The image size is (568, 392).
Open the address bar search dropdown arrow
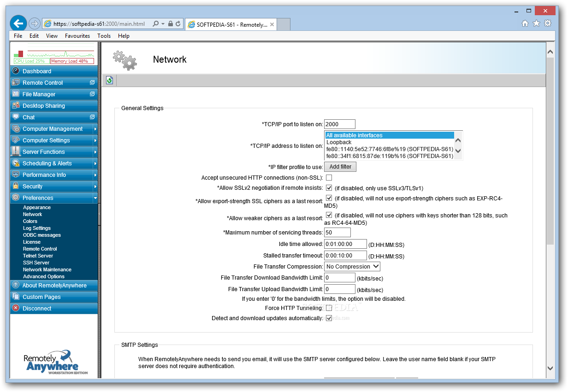[x=163, y=24]
